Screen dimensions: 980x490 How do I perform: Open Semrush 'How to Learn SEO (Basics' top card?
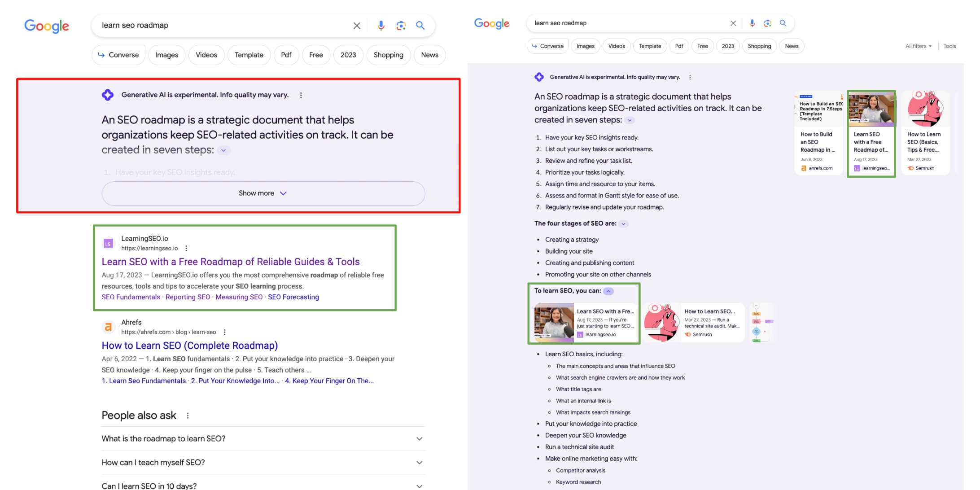click(x=925, y=133)
